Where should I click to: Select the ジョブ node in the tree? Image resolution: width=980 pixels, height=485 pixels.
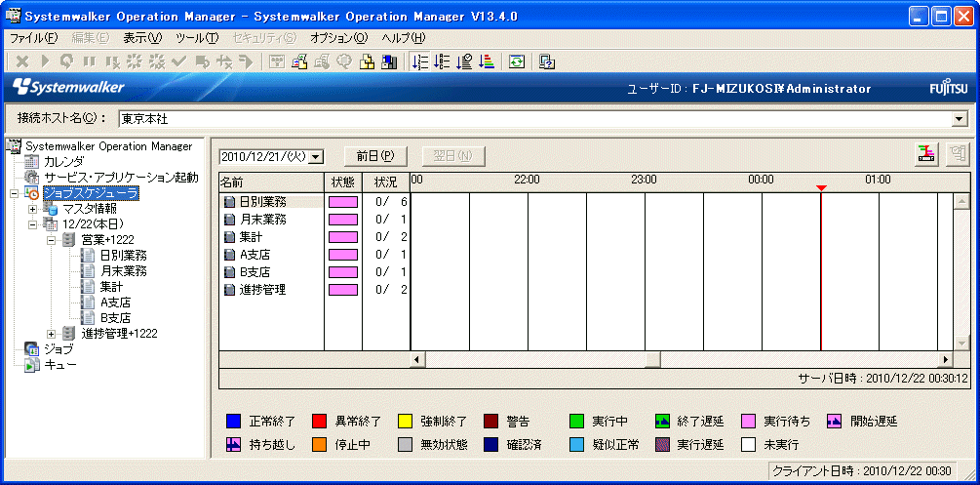(59, 349)
